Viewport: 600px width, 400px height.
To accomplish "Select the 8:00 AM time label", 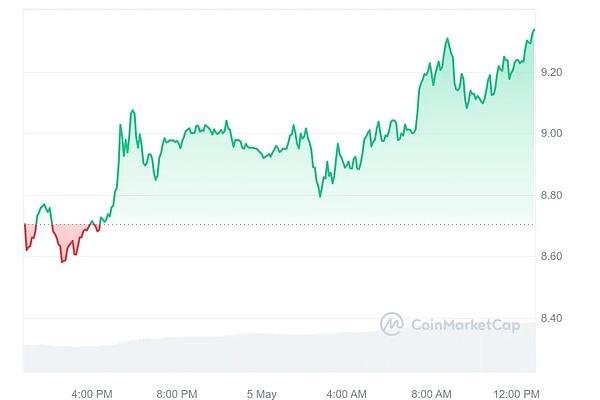I will tap(431, 394).
